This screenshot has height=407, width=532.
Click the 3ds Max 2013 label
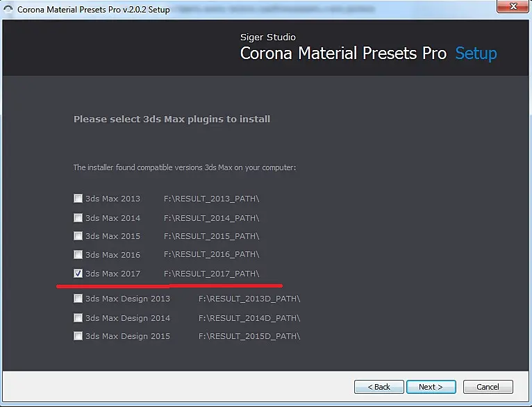coord(113,199)
